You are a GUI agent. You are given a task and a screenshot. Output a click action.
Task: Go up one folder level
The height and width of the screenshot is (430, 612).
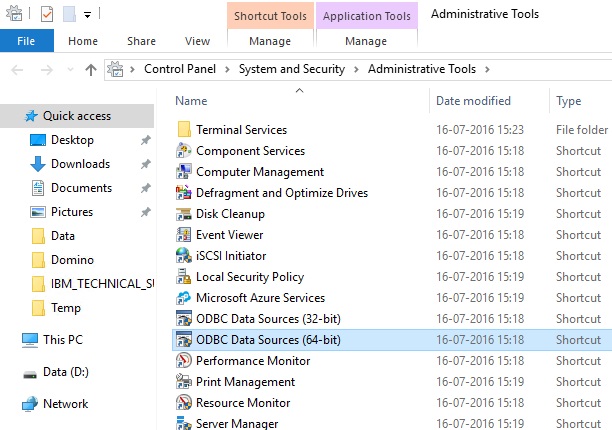click(91, 70)
